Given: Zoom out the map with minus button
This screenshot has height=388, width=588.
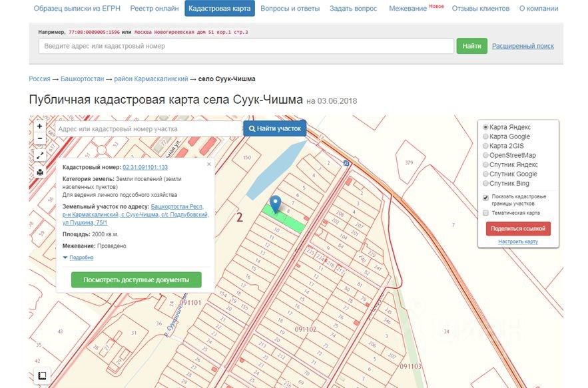Looking at the screenshot, I should tap(40, 138).
